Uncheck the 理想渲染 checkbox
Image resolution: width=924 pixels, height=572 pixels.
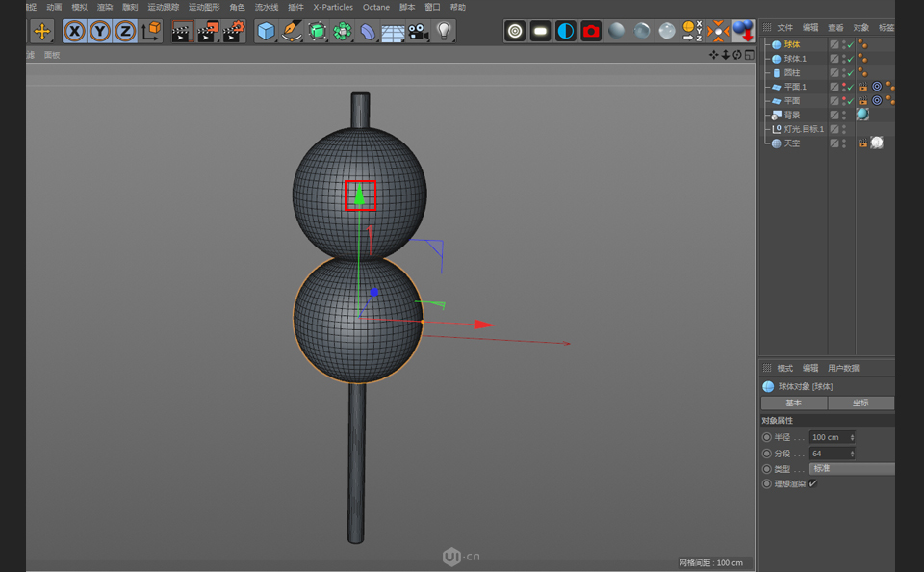[814, 482]
